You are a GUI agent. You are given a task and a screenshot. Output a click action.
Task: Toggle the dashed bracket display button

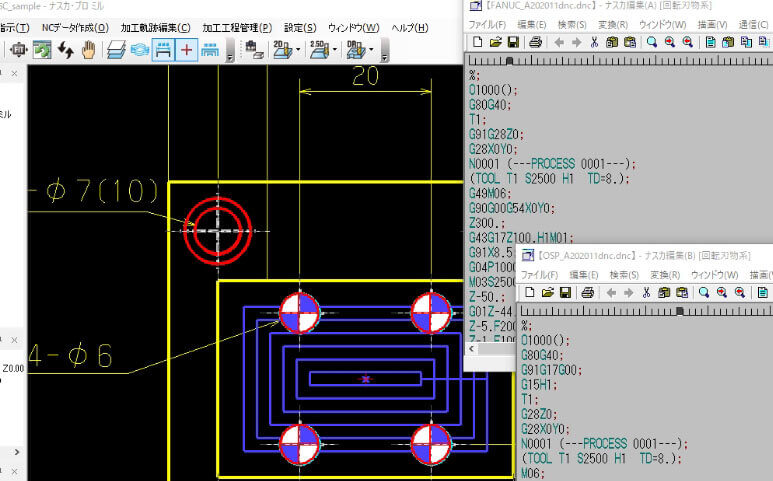tap(210, 50)
